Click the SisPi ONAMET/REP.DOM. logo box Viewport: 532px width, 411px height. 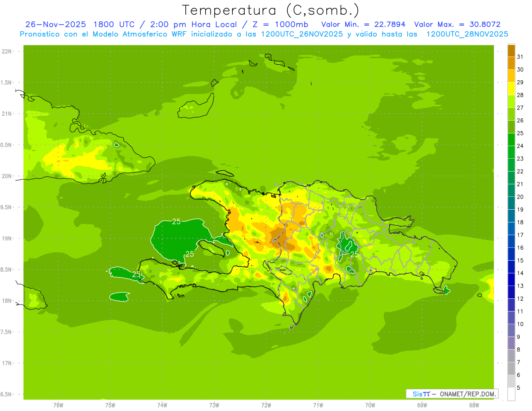click(x=452, y=393)
